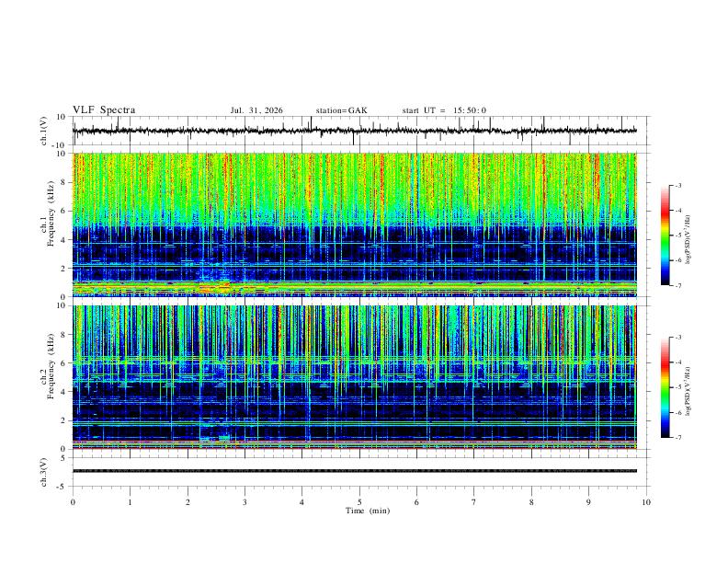Click the VLF Spectra title text
The width and height of the screenshot is (728, 563).
coord(104,110)
